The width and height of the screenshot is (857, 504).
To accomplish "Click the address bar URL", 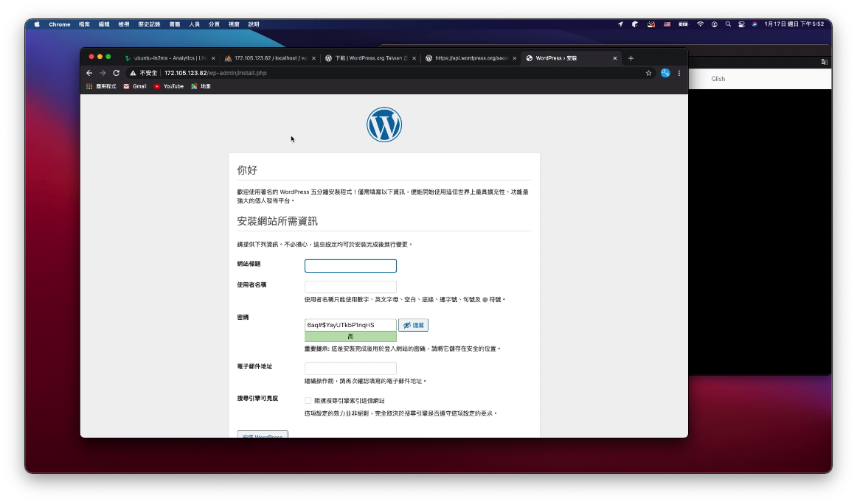I will 215,73.
